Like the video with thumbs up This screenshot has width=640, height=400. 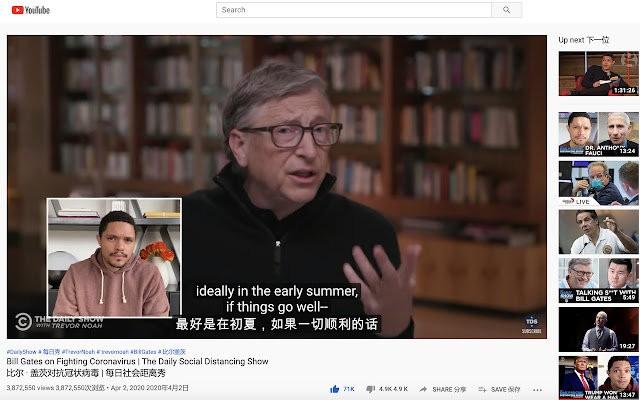pyautogui.click(x=336, y=388)
